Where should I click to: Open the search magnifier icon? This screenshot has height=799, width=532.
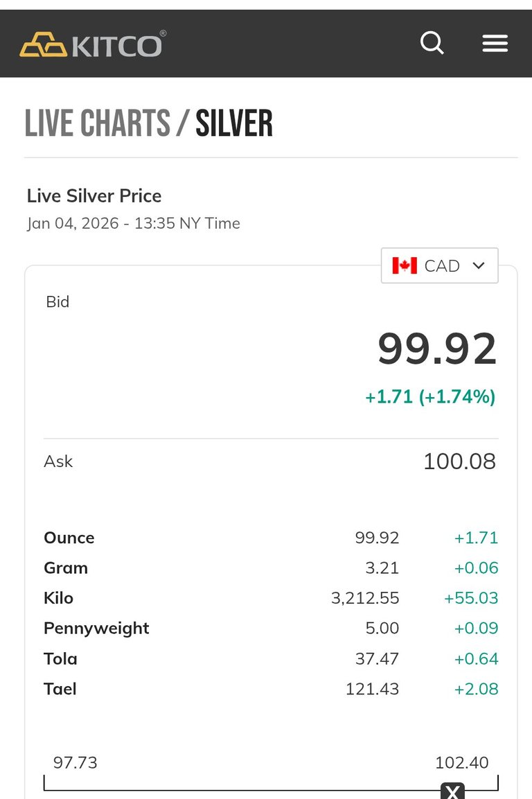point(432,44)
